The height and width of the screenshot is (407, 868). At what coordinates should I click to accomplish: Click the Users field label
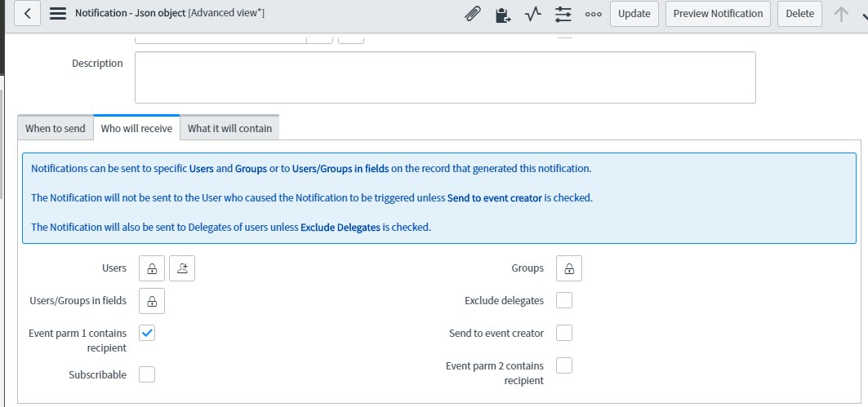114,268
